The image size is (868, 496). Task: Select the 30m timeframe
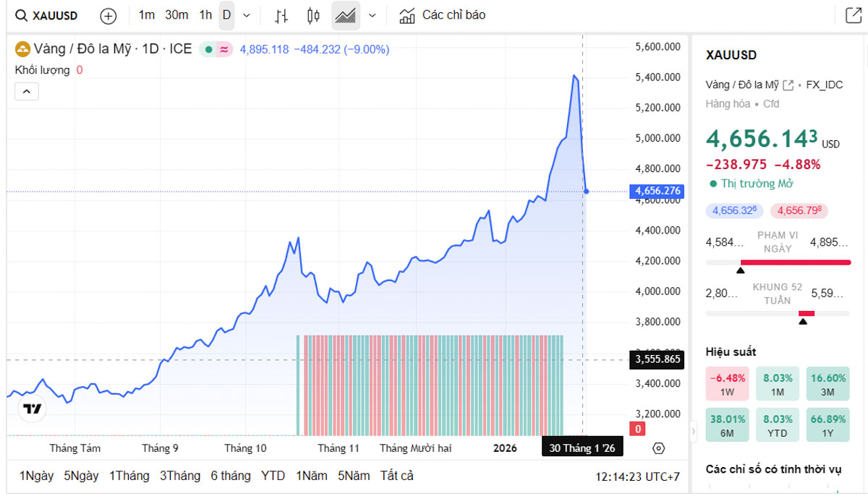tap(176, 15)
